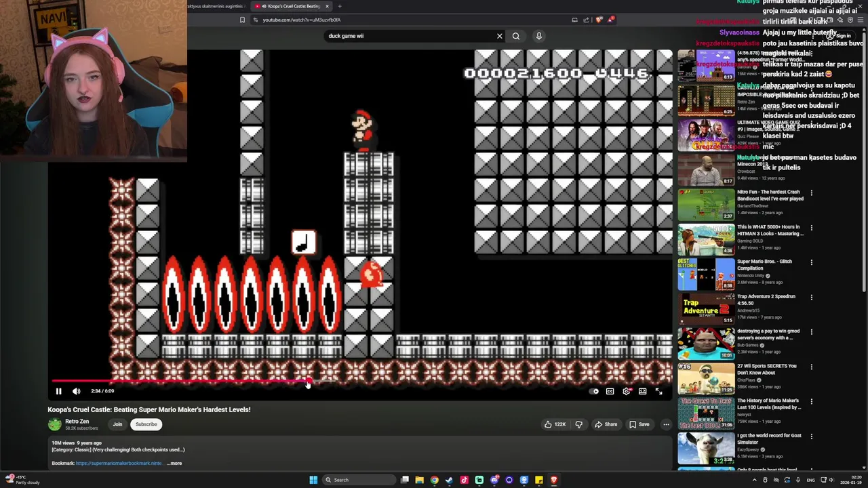Expand the description with ...more

pos(174,464)
